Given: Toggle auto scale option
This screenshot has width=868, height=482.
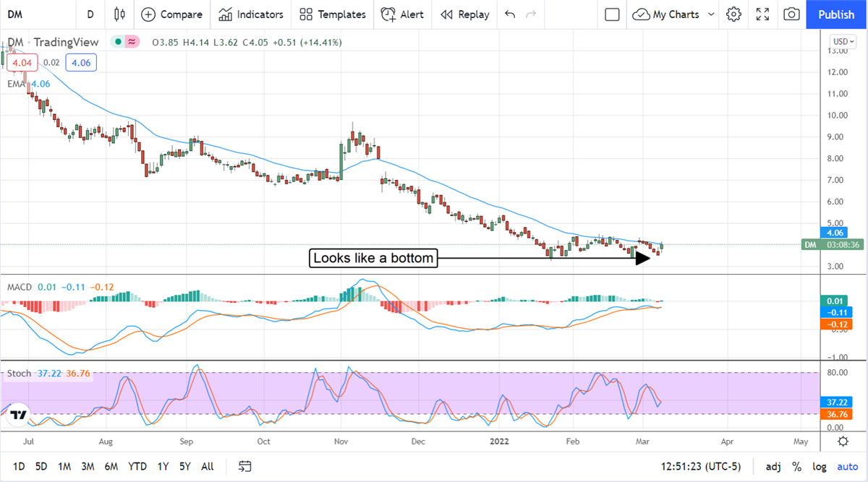Looking at the screenshot, I should 847,466.
